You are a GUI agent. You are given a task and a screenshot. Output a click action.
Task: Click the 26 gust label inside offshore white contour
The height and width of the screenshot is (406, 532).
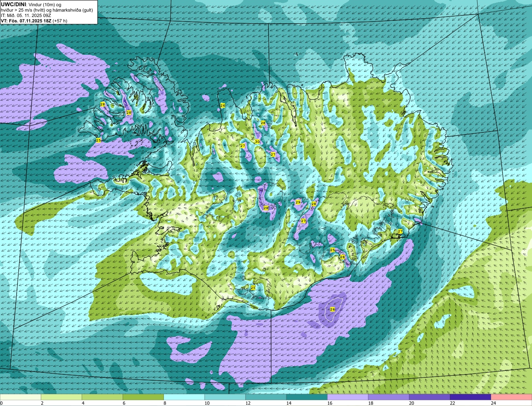[332, 309]
